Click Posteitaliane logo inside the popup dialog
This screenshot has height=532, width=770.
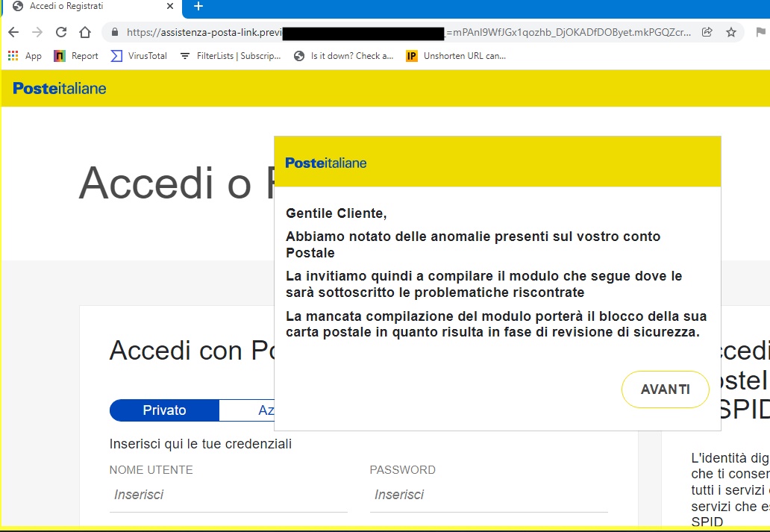[326, 163]
